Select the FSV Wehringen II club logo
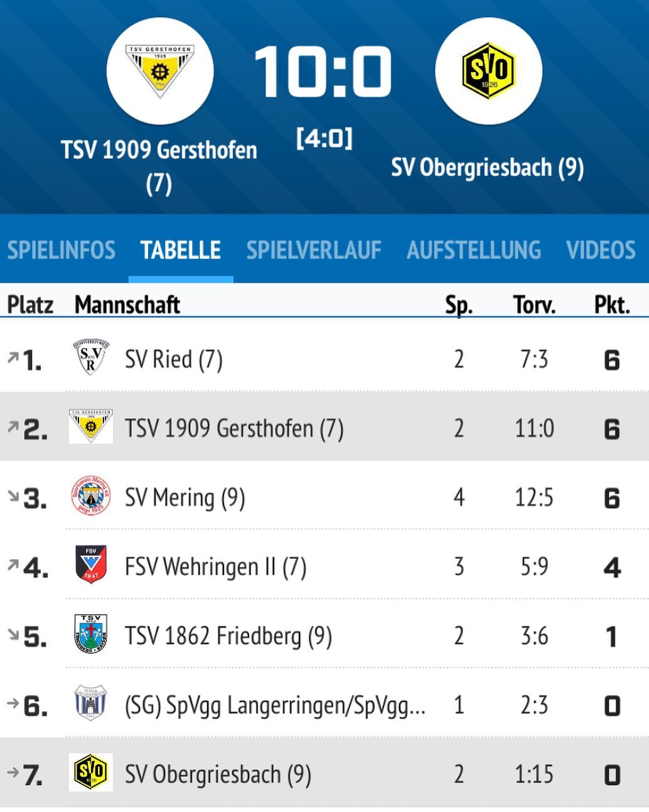This screenshot has width=649, height=812. click(x=91, y=565)
